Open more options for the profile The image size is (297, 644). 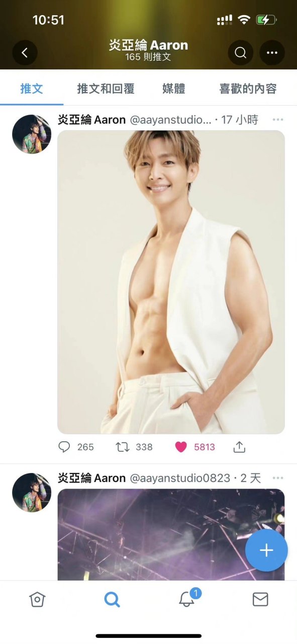(x=272, y=52)
